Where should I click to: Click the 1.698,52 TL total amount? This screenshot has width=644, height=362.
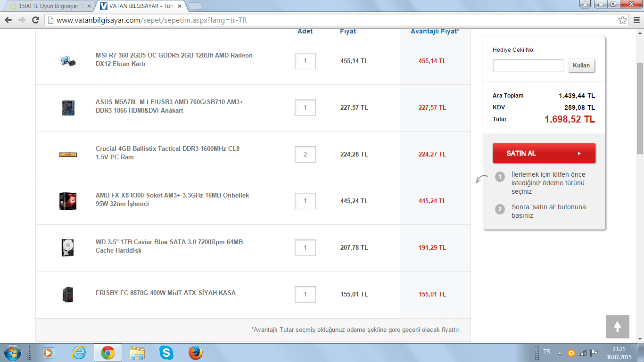tap(570, 119)
